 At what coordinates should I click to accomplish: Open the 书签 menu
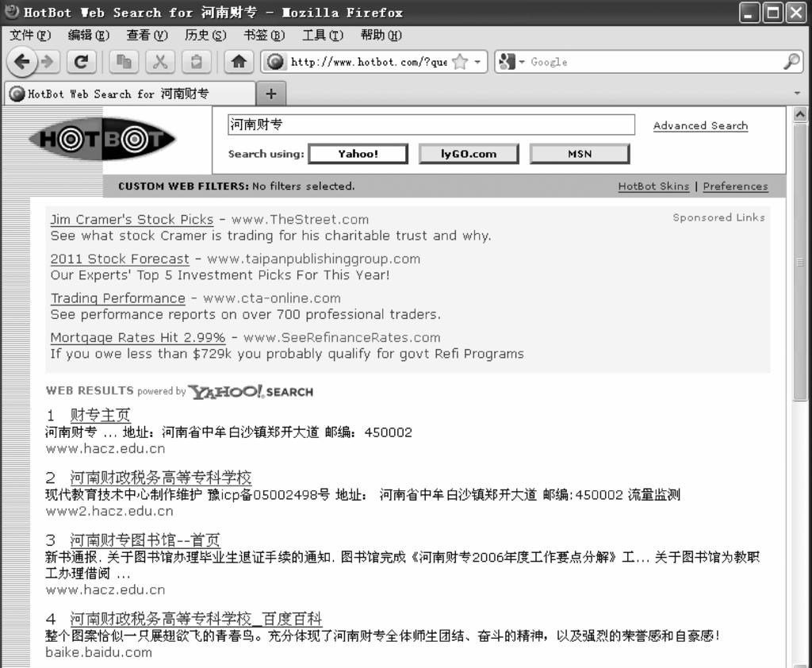(x=264, y=35)
